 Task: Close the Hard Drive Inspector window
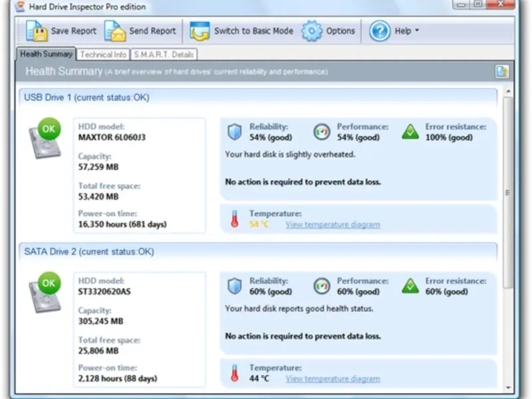point(501,4)
